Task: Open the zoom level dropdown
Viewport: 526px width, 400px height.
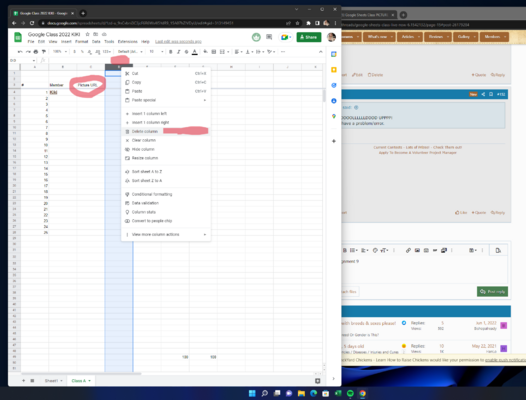Action: [60, 52]
